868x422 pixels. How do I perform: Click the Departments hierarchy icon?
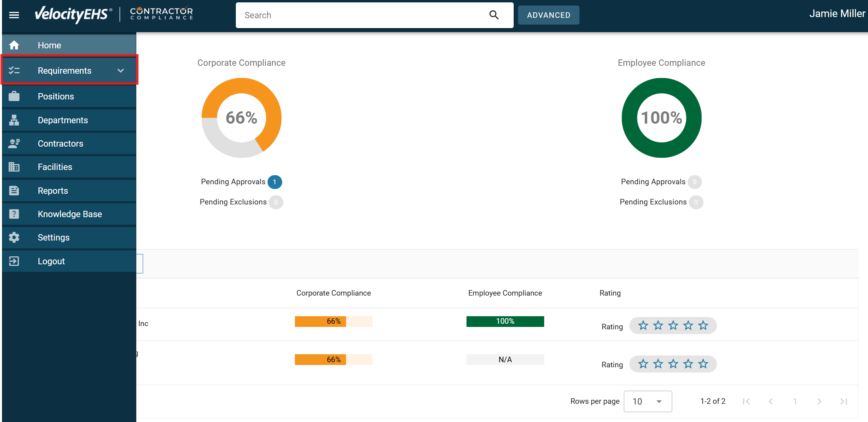coord(14,120)
